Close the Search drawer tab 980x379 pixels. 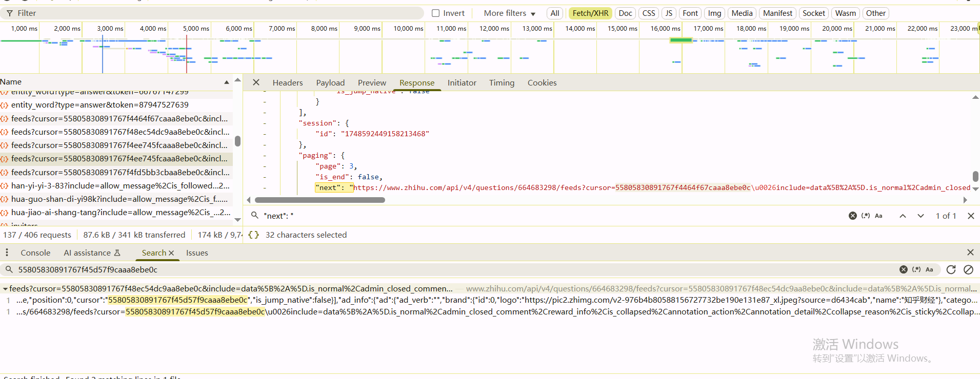point(171,253)
